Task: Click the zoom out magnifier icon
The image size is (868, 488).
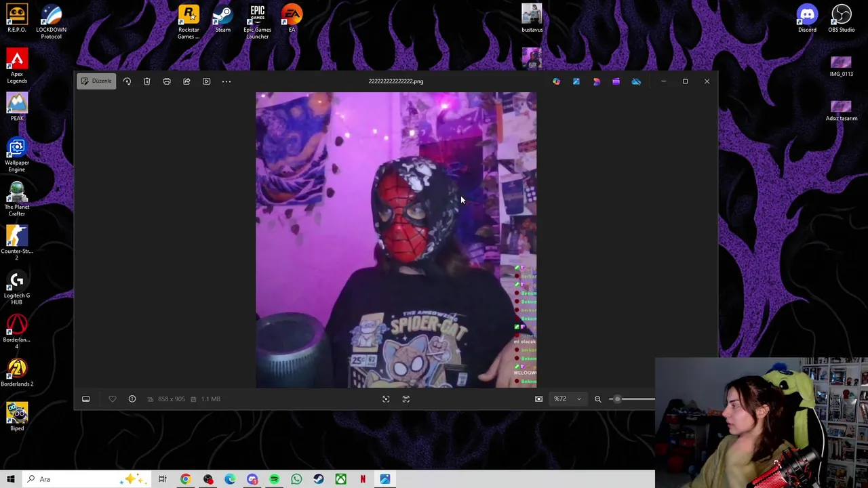Action: 598,399
